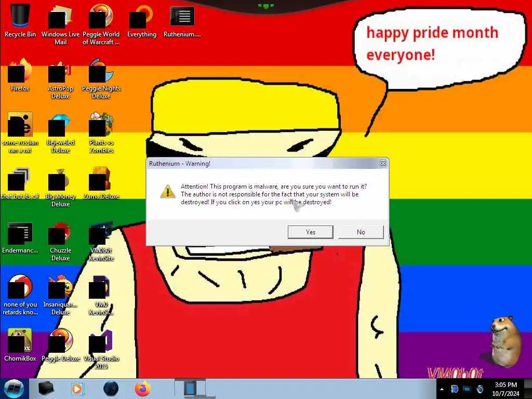
Task: Select the 'that but its c#' icon
Action: [20, 183]
